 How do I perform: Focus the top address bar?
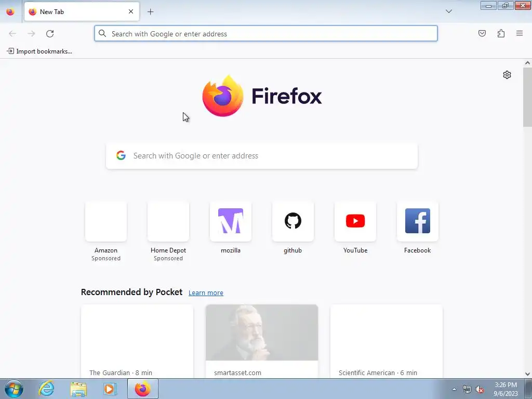265,34
